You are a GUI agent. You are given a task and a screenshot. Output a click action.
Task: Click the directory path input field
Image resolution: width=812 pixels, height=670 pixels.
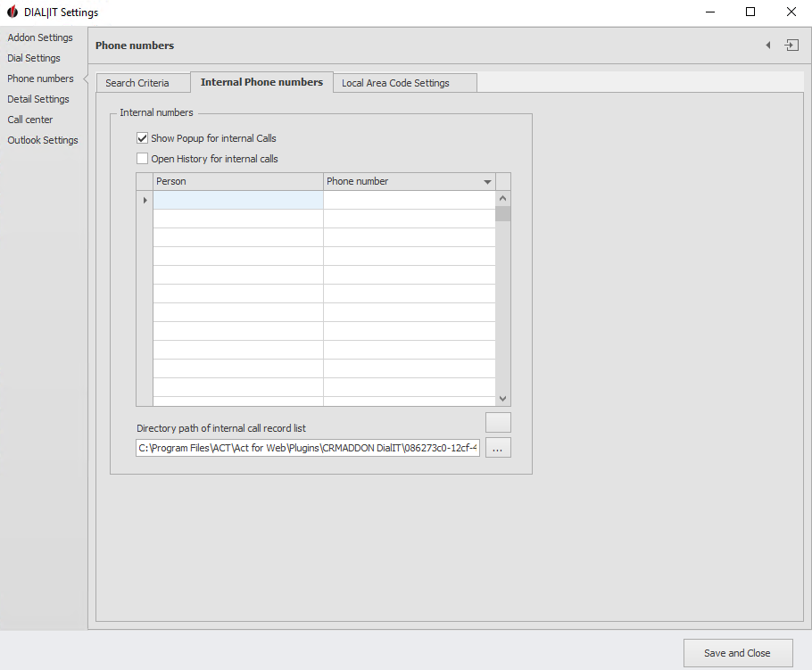(308, 448)
